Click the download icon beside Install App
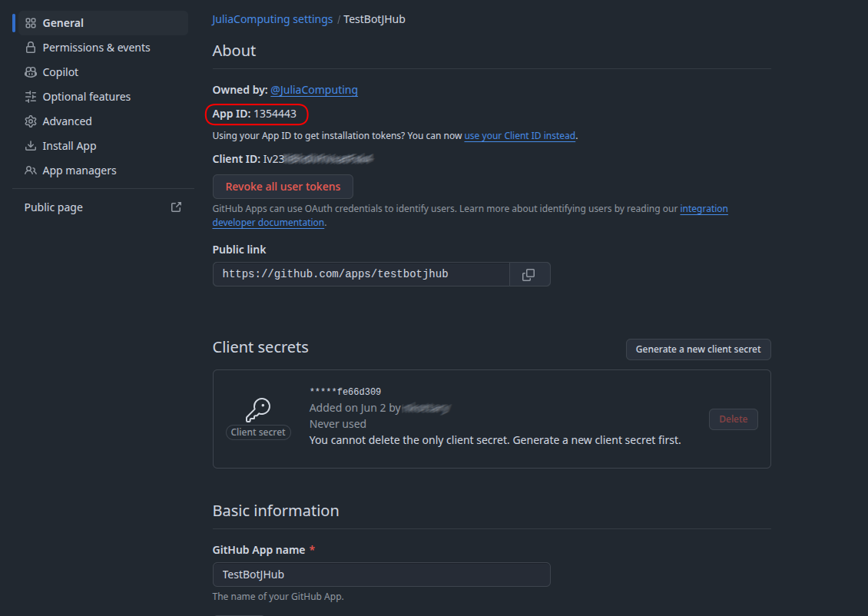Image resolution: width=868 pixels, height=616 pixels. click(x=31, y=146)
